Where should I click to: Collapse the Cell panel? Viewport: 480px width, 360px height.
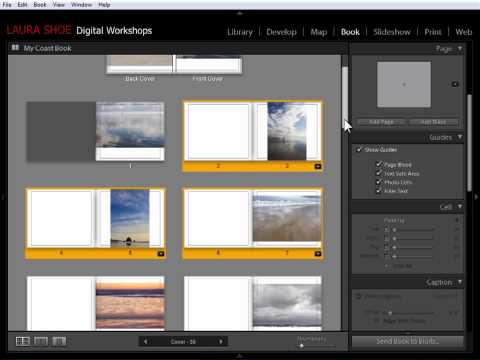click(x=460, y=207)
